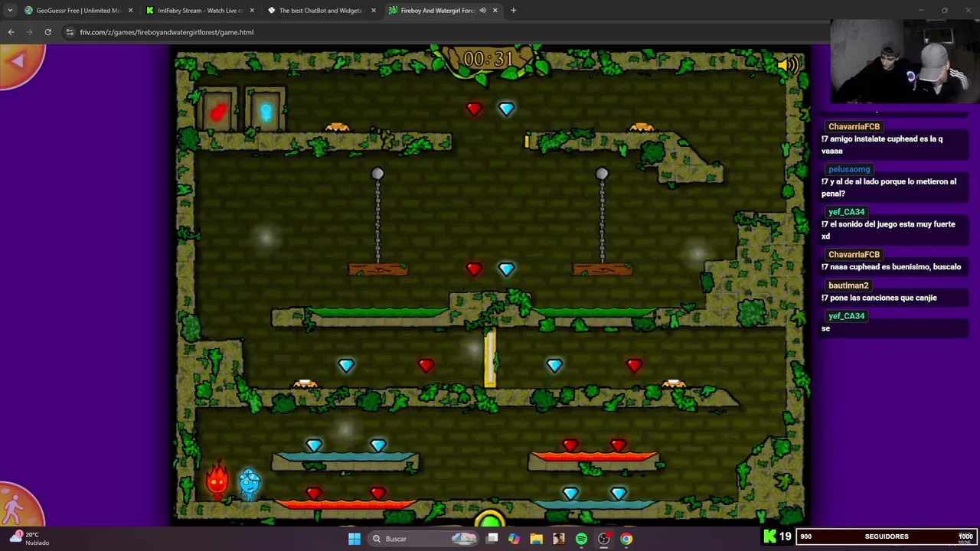The height and width of the screenshot is (551, 980).
Task: Open Task View from the taskbar
Action: [492, 539]
